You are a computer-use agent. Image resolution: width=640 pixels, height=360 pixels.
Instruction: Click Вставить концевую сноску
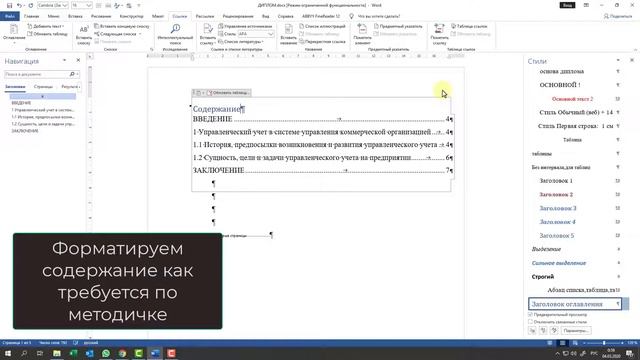122,26
